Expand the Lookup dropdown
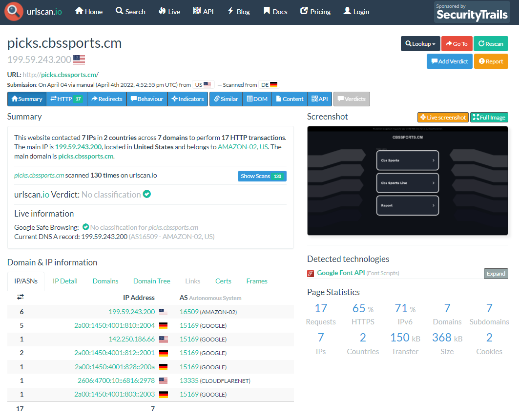This screenshot has width=519, height=420. (x=420, y=43)
